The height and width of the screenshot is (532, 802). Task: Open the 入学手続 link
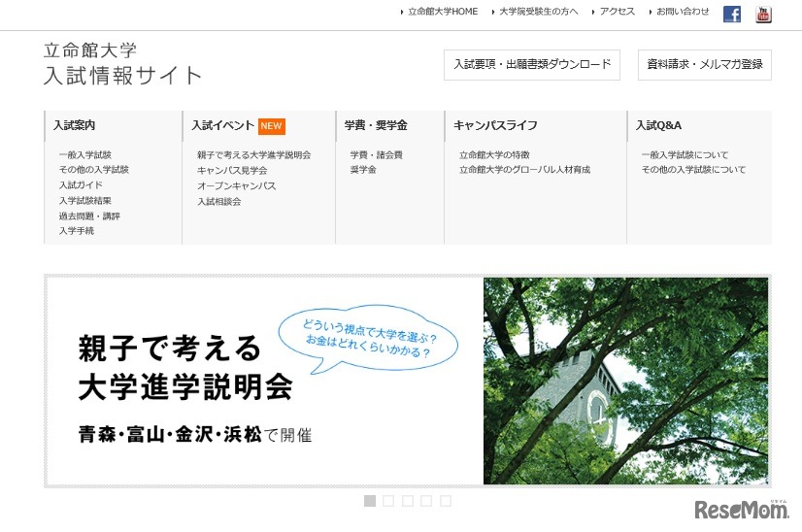click(x=77, y=231)
